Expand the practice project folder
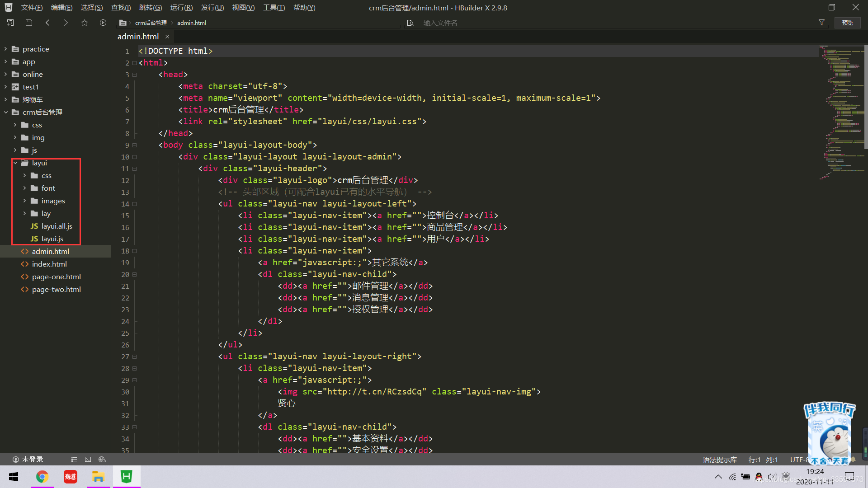Image resolution: width=868 pixels, height=488 pixels. pyautogui.click(x=6, y=49)
